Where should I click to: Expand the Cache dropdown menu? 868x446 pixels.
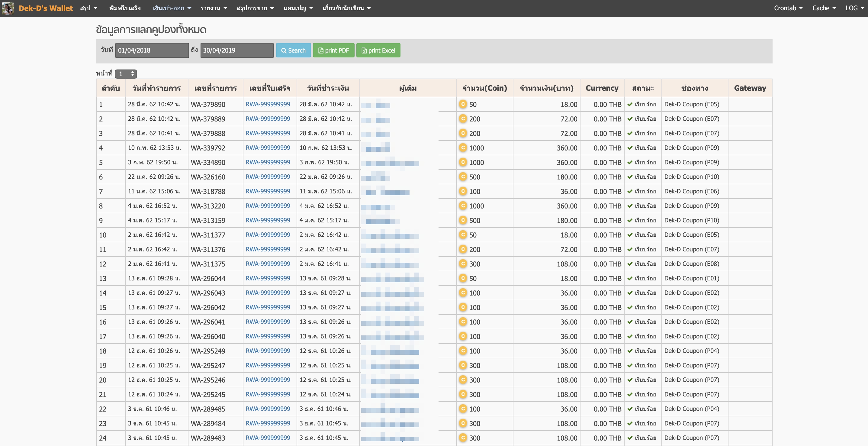(x=824, y=8)
